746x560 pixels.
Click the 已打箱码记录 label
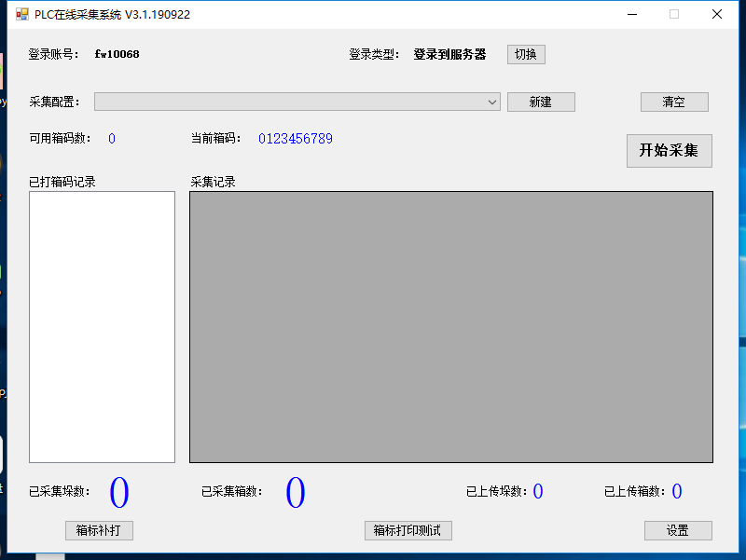(62, 182)
